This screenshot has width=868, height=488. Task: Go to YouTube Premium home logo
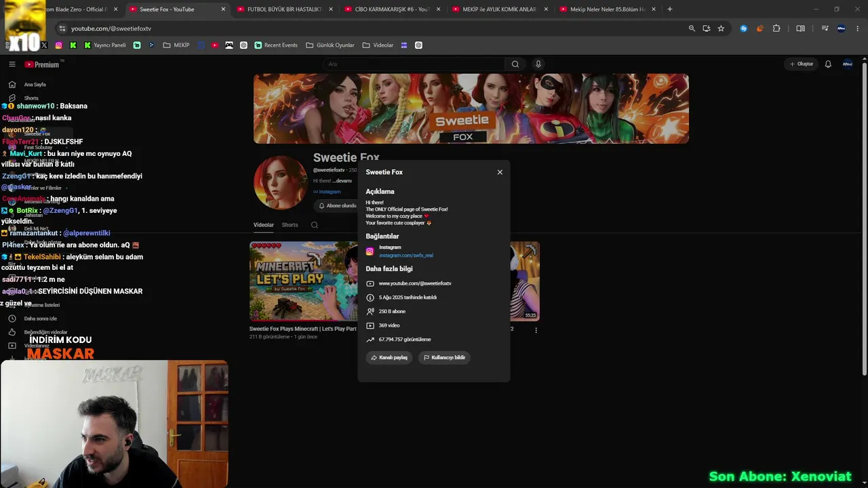coord(42,64)
